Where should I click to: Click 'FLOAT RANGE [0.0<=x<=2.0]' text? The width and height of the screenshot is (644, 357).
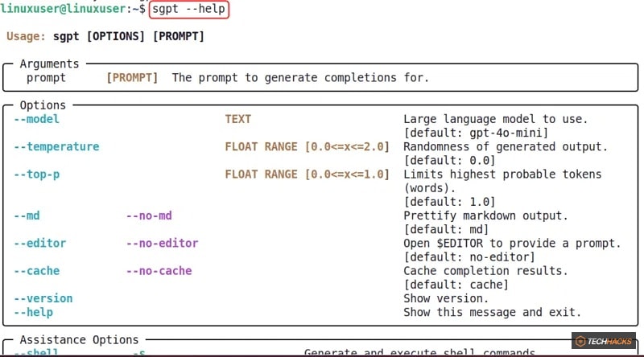tap(307, 146)
